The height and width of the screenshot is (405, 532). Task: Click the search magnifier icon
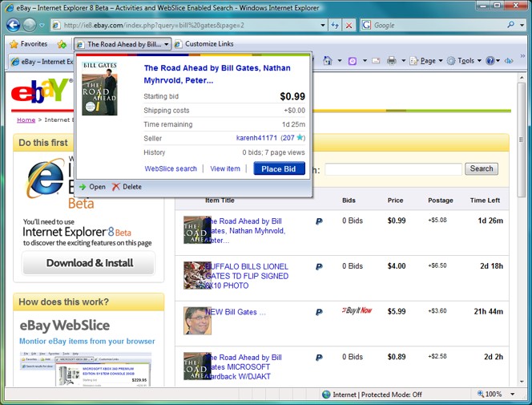(x=511, y=25)
